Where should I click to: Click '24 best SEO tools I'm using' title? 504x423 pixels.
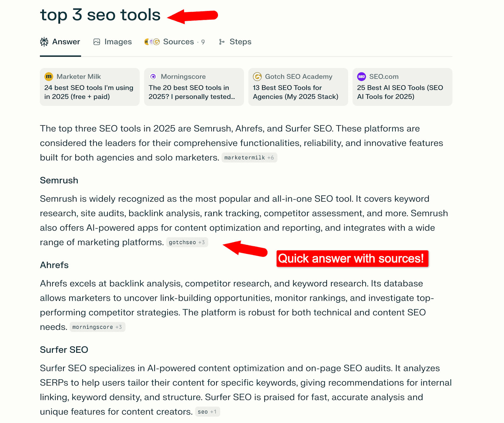click(89, 92)
